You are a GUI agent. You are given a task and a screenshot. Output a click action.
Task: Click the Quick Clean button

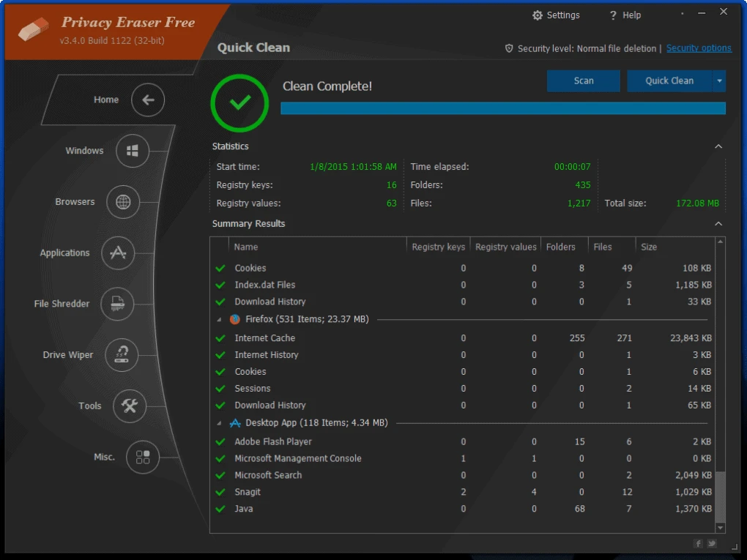coord(669,81)
